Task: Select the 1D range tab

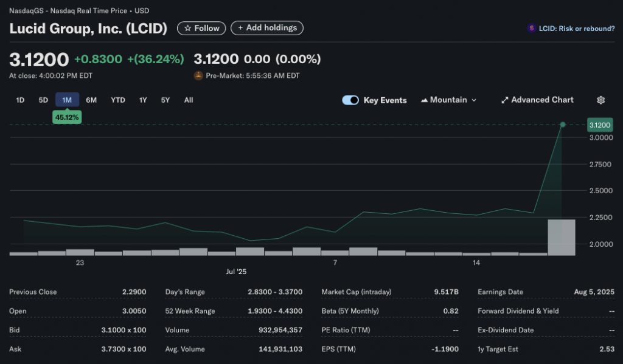Action: pyautogui.click(x=20, y=100)
